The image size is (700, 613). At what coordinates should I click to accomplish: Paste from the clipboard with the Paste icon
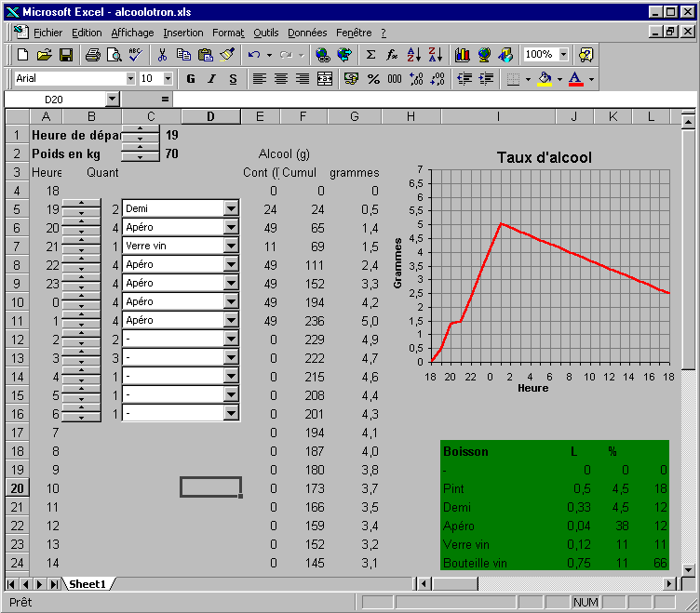[206, 55]
